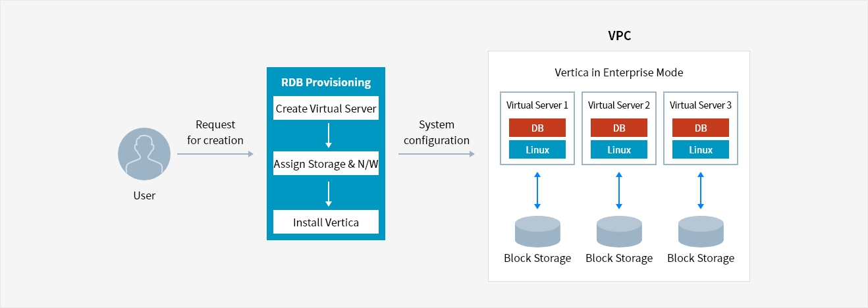Click double arrow below Virtual Server 3
The height and width of the screenshot is (308, 868).
coord(701,190)
